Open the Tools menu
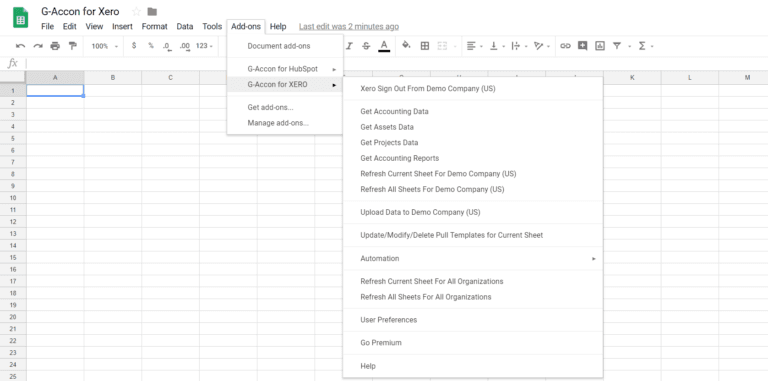The height and width of the screenshot is (381, 768). coord(212,26)
